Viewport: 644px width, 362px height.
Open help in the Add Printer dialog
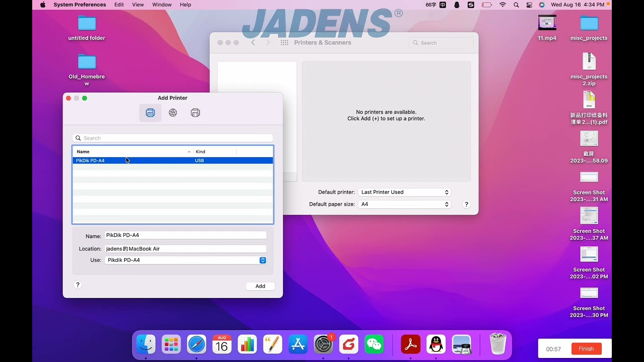77,285
